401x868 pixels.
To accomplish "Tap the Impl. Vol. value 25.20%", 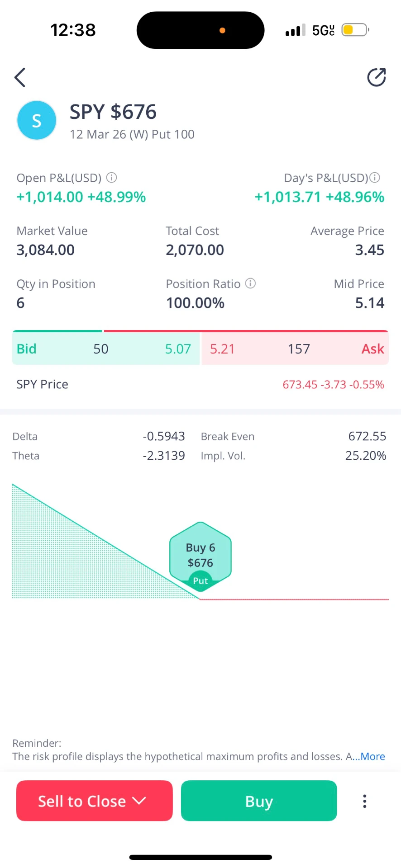I will 366,455.
